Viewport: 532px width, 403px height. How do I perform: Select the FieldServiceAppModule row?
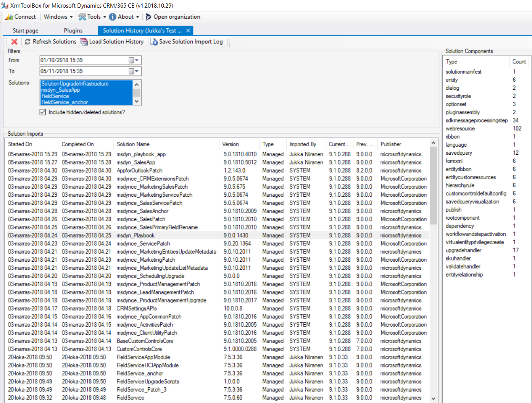217,357
